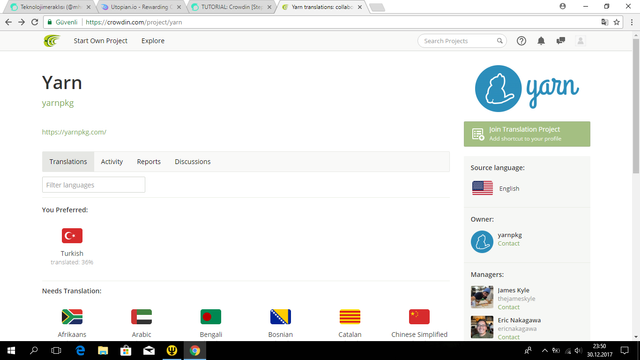Screen dimensions: 640x360
Task: Select the Arabic flag
Action: 141,317
